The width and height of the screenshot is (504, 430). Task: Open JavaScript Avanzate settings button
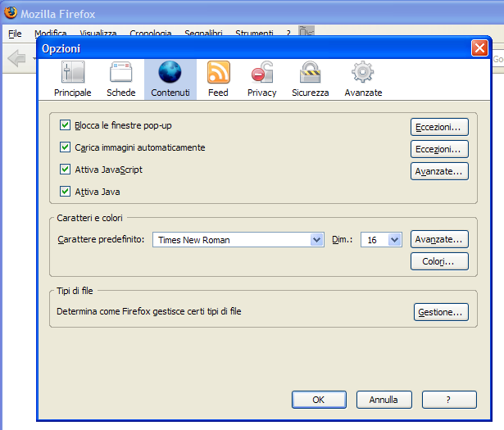pos(439,171)
